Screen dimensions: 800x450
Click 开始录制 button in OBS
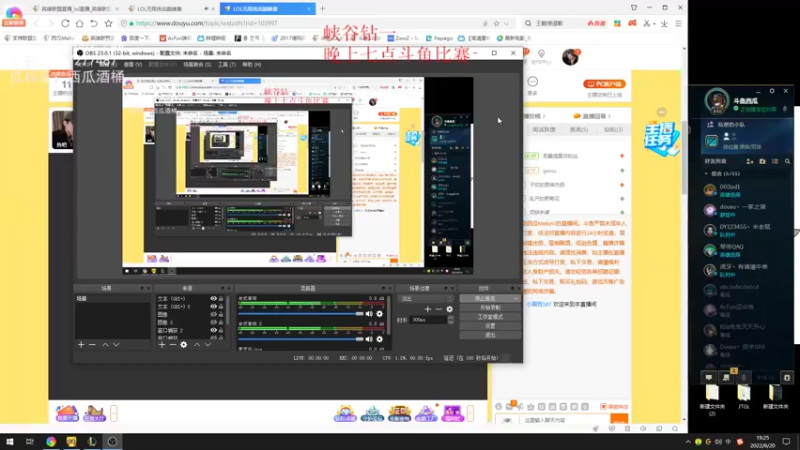490,308
